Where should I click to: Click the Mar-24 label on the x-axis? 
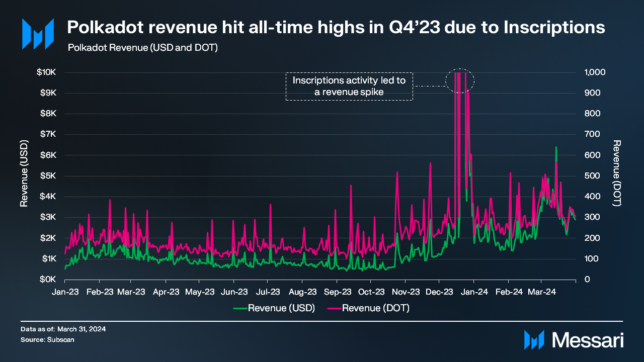coord(541,292)
